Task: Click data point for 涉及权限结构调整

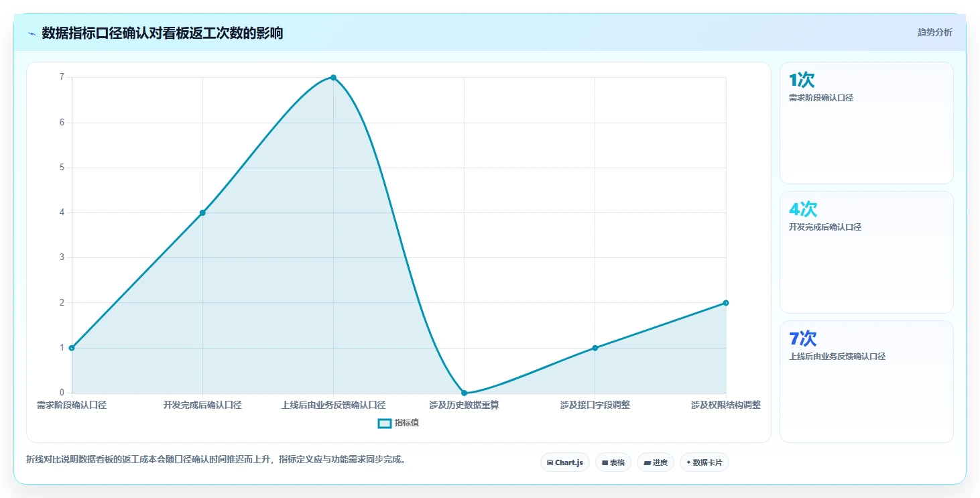Action: (x=726, y=303)
